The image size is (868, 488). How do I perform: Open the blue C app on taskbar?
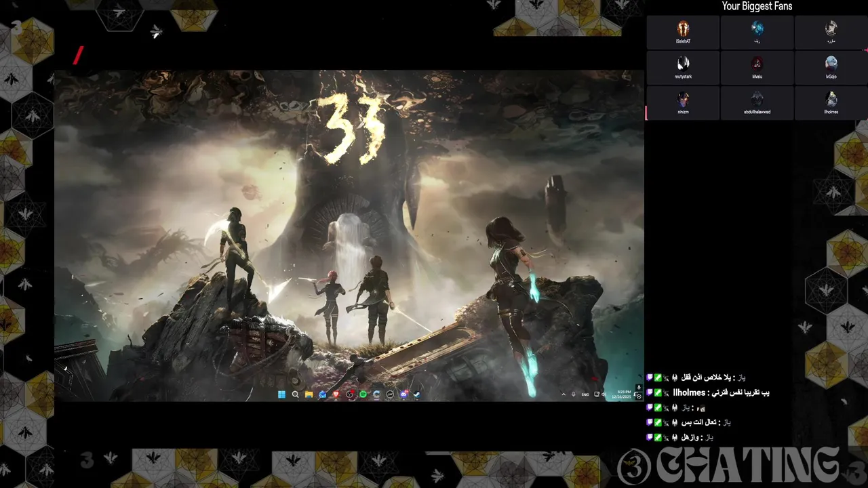(376, 394)
